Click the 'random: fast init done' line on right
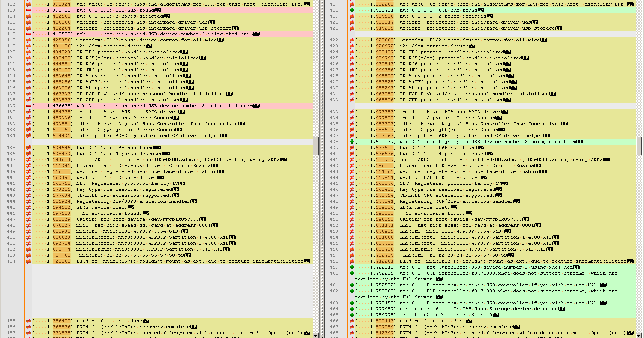 432,321
